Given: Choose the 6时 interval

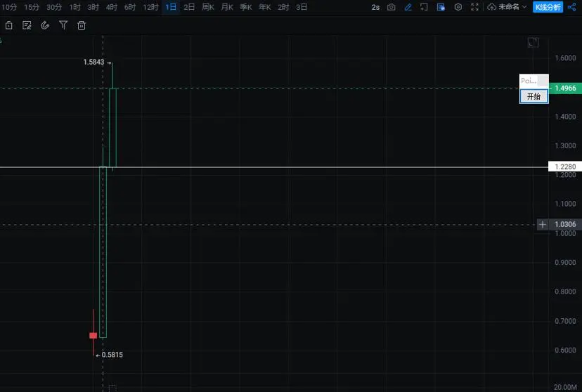Looking at the screenshot, I should coord(130,7).
